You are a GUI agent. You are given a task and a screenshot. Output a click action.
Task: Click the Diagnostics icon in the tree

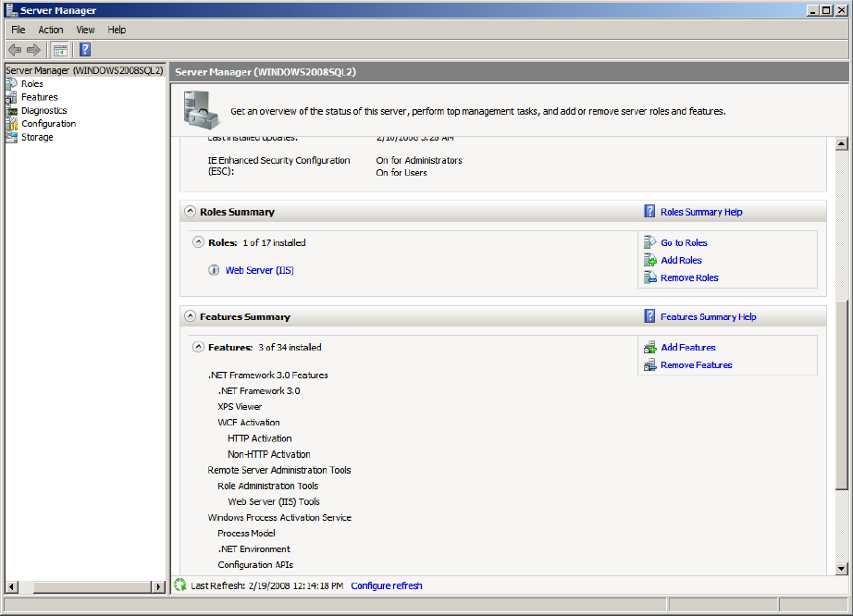[11, 110]
